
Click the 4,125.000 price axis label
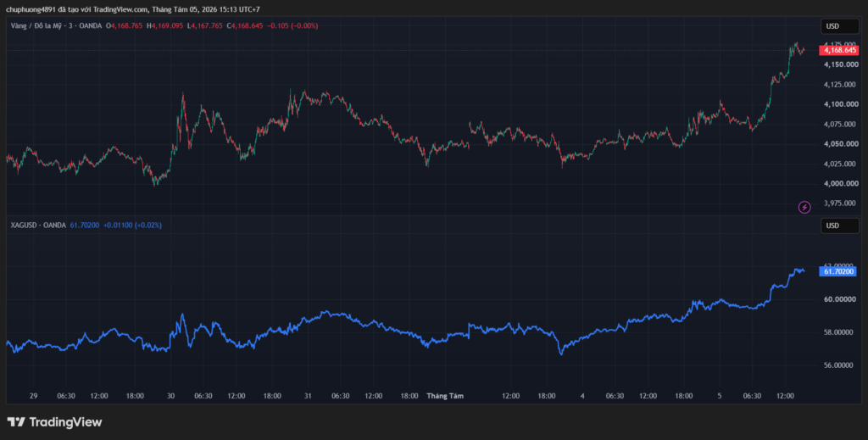click(x=841, y=85)
